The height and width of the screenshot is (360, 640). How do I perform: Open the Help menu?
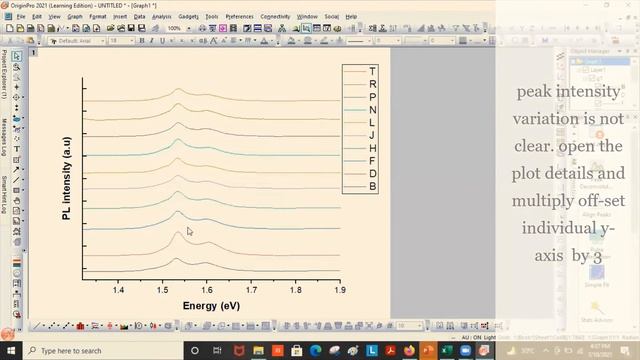coord(351,17)
